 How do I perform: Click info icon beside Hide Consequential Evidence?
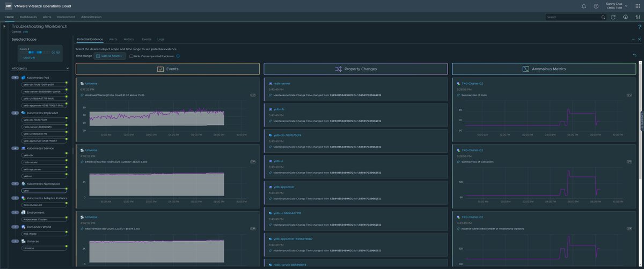[178, 56]
